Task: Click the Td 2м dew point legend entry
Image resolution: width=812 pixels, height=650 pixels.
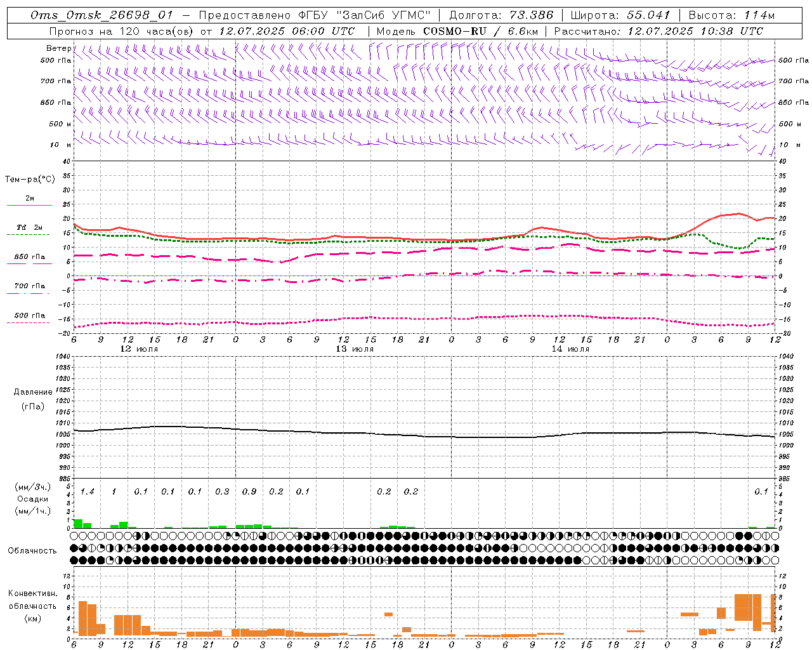Action: 30,227
